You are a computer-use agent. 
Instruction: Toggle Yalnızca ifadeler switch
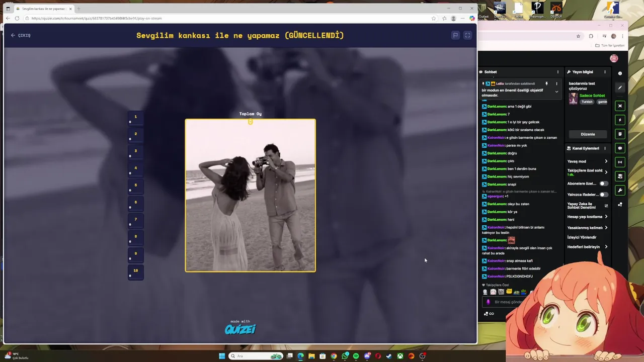(603, 195)
